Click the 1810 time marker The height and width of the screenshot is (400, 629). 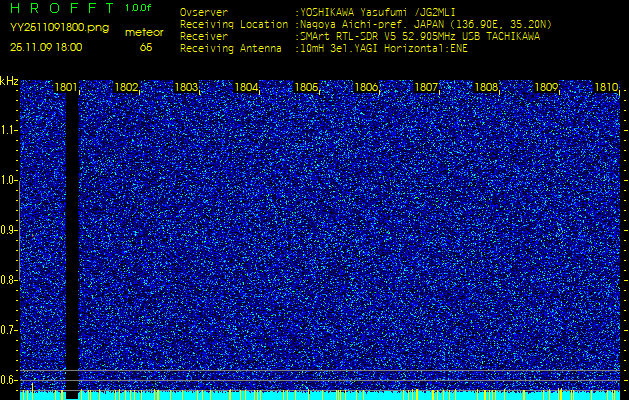pos(606,88)
